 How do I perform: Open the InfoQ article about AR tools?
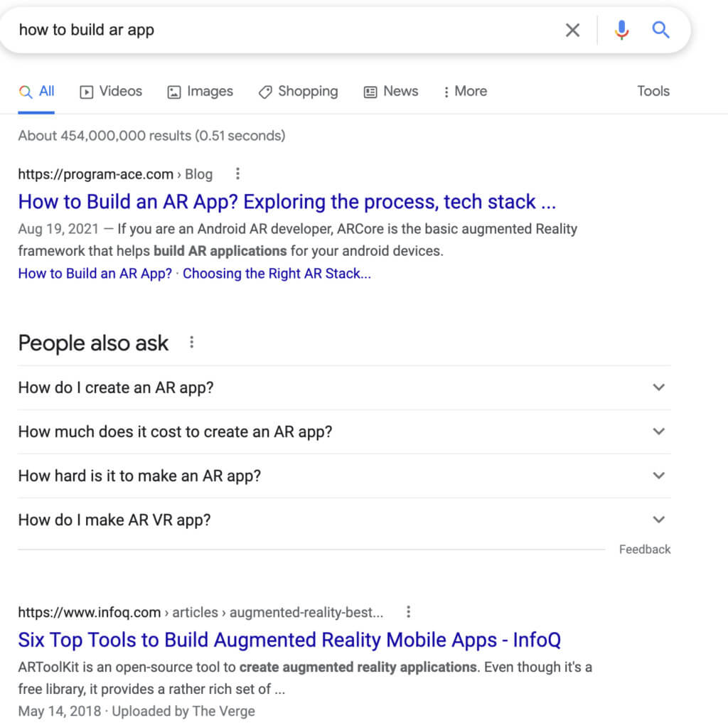[x=289, y=640]
